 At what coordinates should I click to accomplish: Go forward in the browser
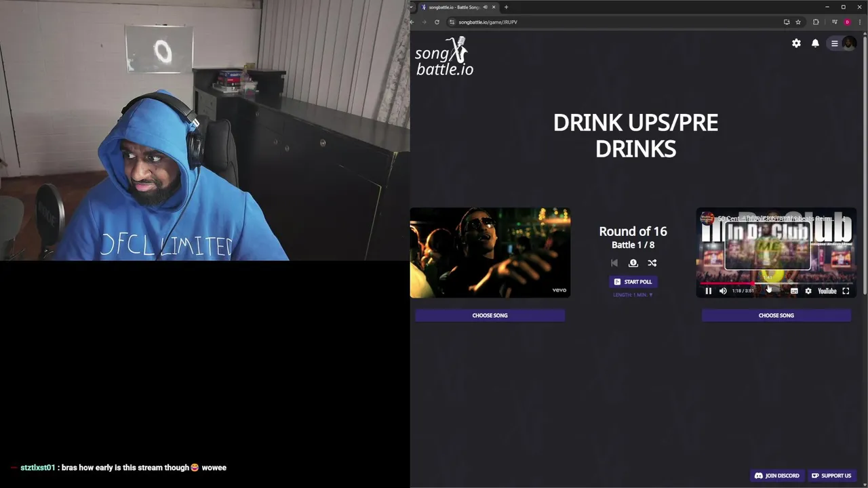pyautogui.click(x=425, y=22)
